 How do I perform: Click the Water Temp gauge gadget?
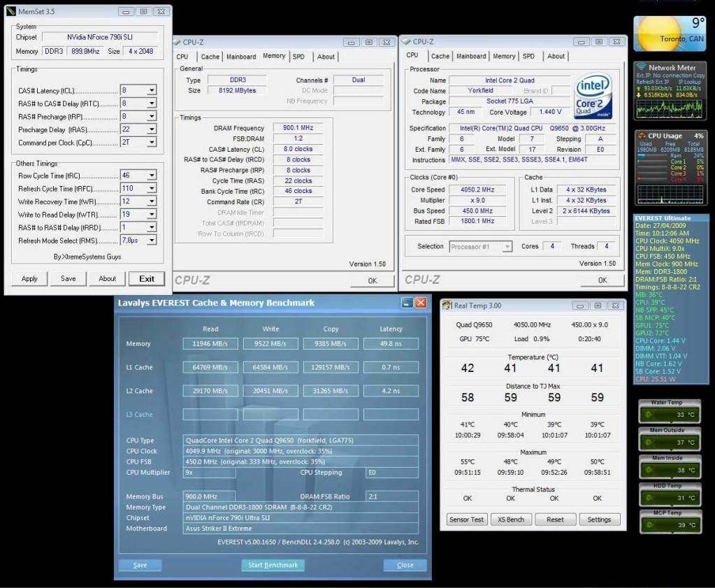pos(670,412)
